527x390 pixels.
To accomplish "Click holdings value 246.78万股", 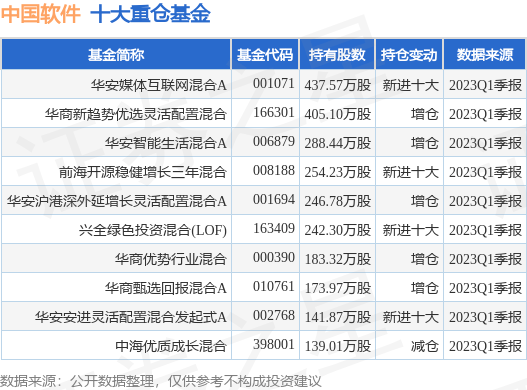I will click(x=338, y=201).
